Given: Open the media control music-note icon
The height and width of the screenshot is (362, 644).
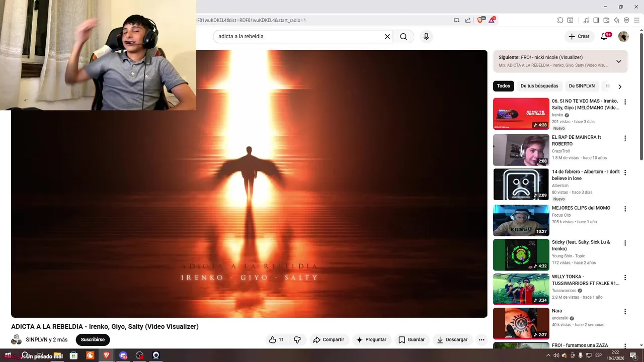Looking at the screenshot, I should point(586,20).
